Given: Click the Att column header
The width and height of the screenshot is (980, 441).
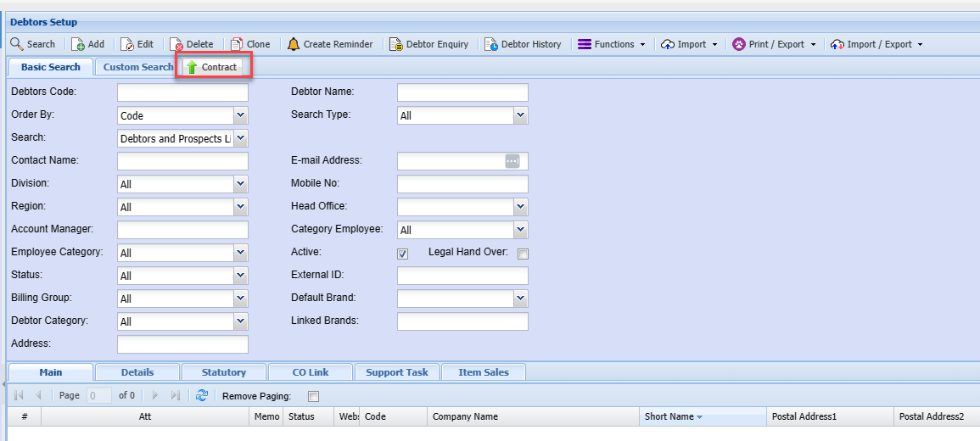Looking at the screenshot, I should 145,416.
